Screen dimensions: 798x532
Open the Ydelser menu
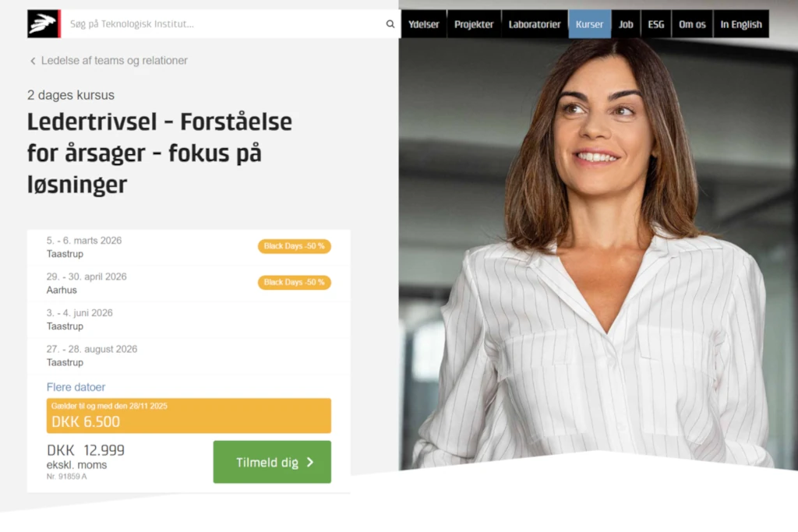(423, 24)
